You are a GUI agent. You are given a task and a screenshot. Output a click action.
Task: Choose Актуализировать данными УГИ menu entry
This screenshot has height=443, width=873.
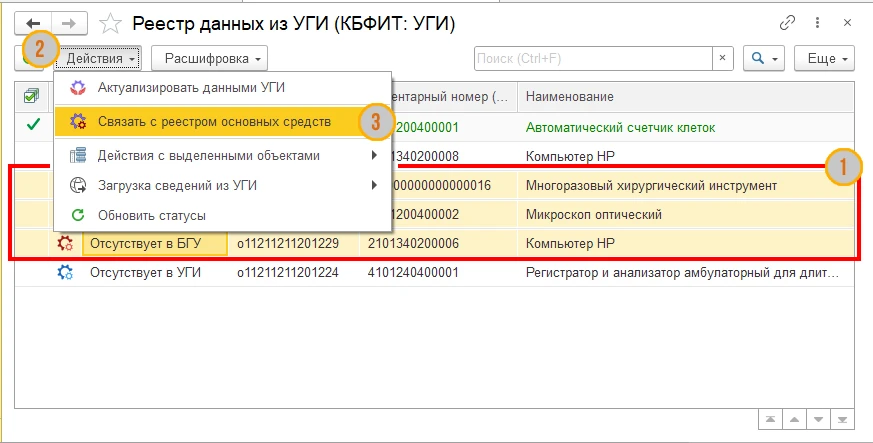coord(223,88)
